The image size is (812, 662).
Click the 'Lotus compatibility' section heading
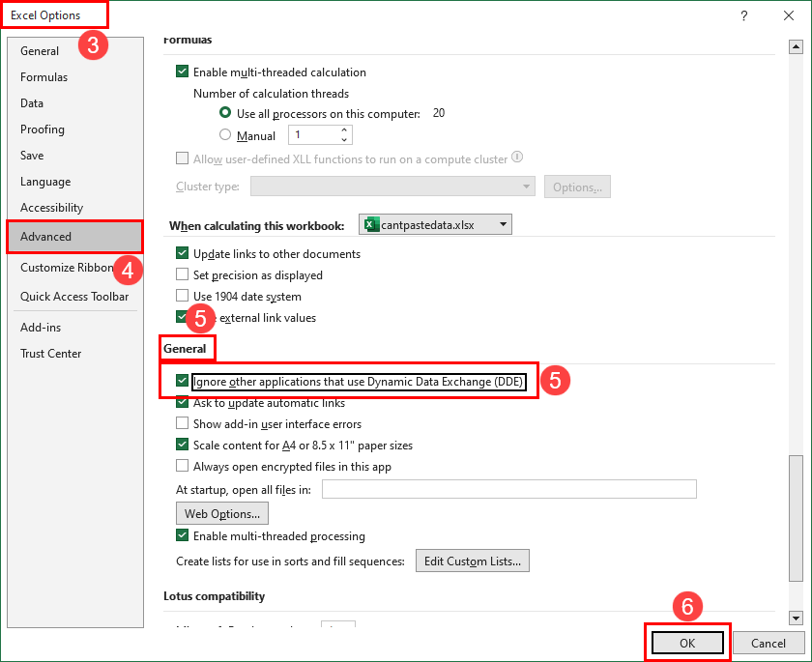pos(214,596)
